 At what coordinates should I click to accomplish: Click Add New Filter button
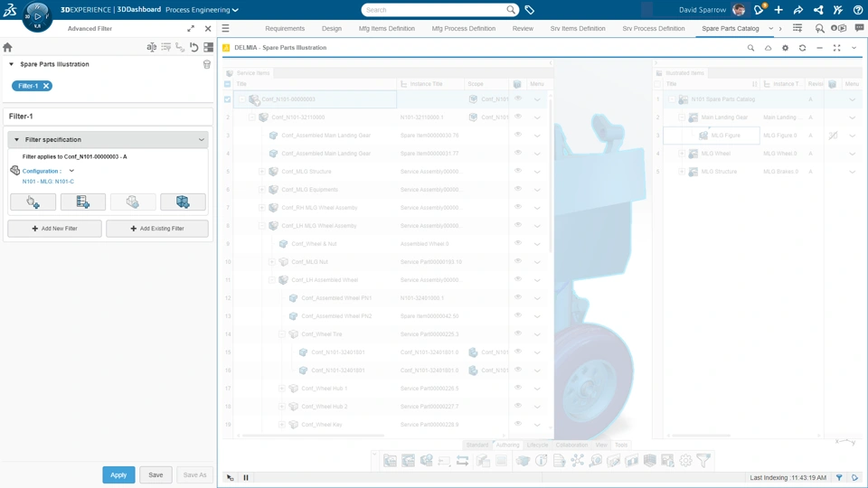[54, 229]
